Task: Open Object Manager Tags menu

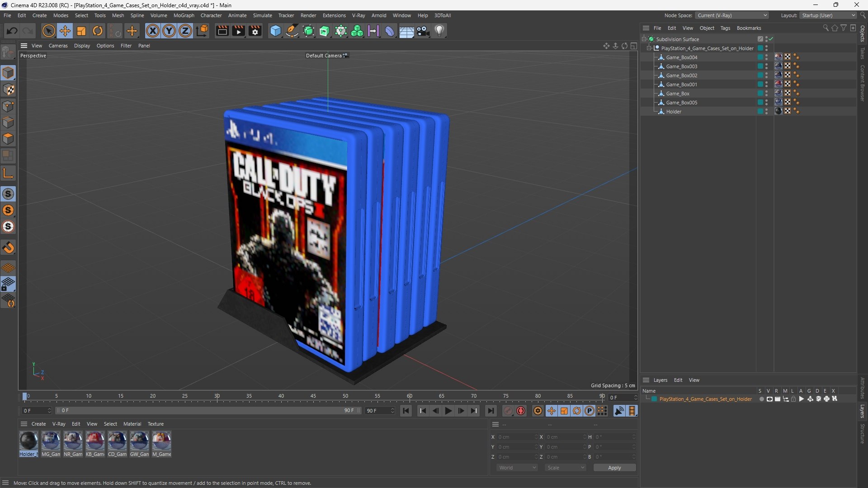Action: point(725,28)
